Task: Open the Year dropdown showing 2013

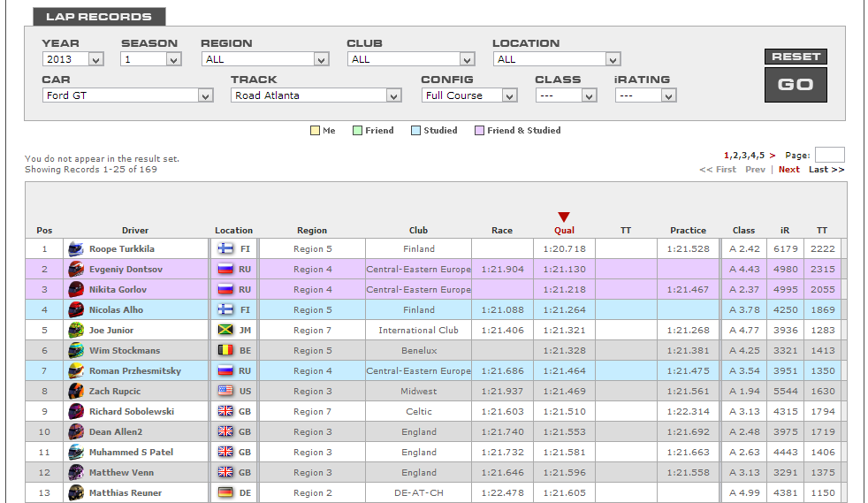Action: coord(72,59)
